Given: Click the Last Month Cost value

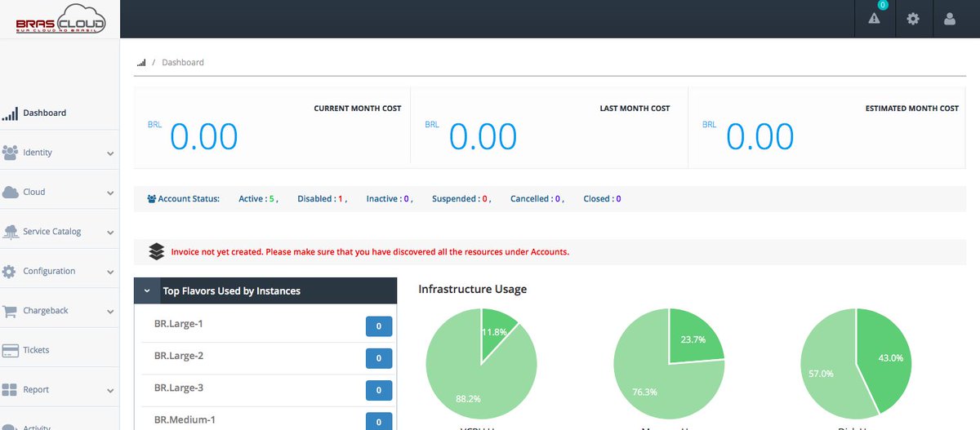Looking at the screenshot, I should (x=483, y=136).
